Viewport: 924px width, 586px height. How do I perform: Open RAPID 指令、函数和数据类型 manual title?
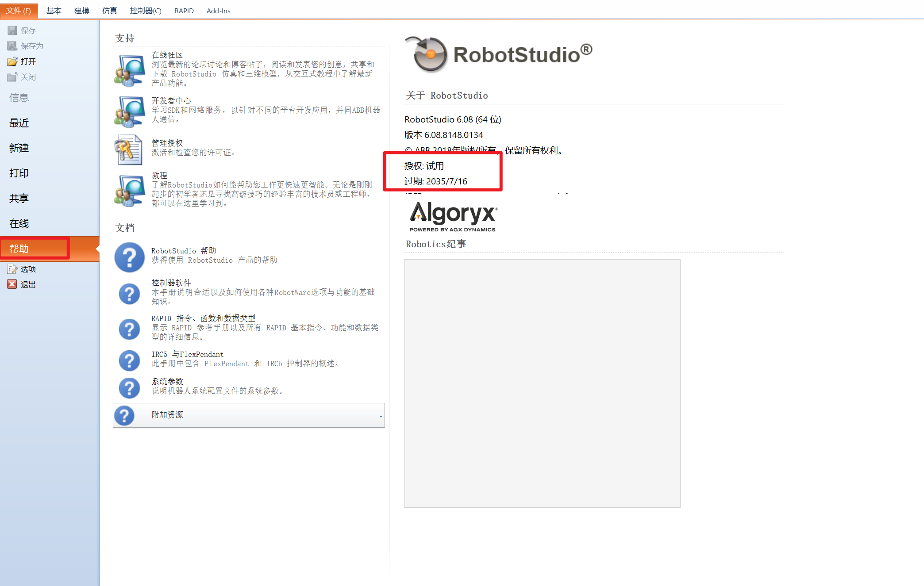tap(204, 318)
